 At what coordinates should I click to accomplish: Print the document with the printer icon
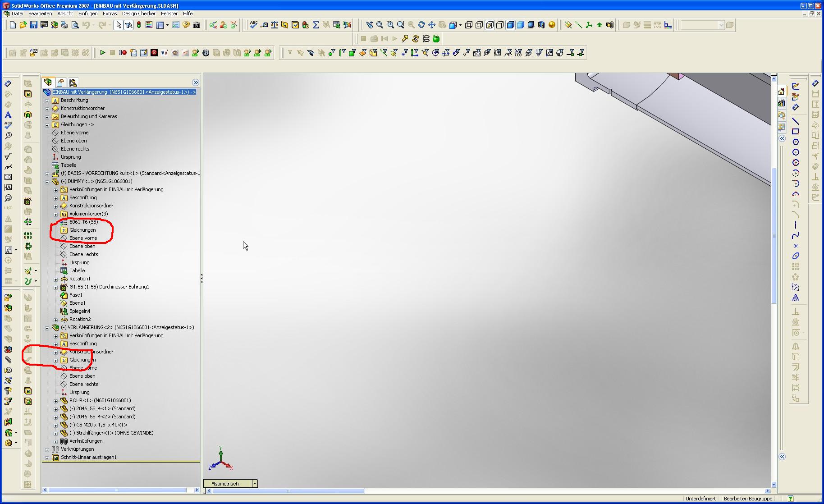click(x=64, y=25)
